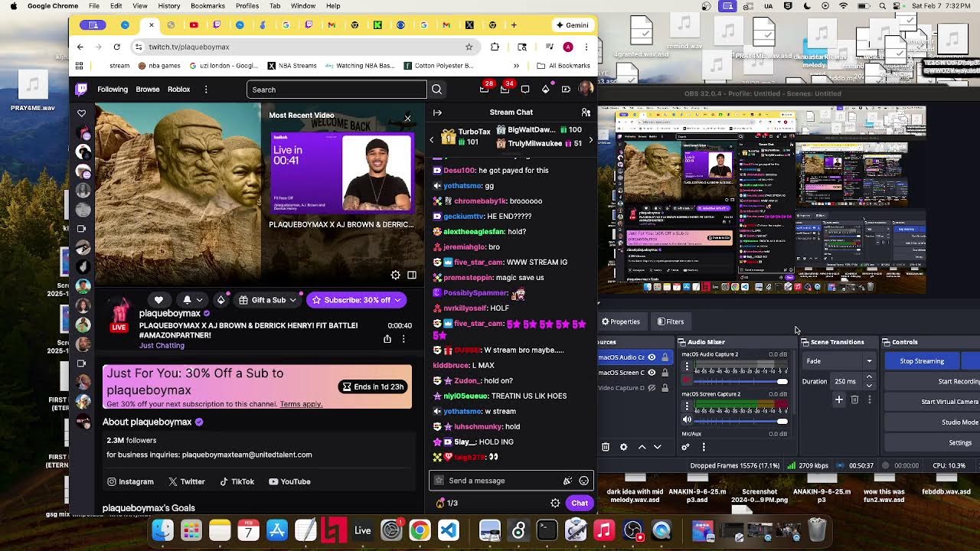Add a scene transition with plus button
Screen dimensions: 980x551
[x=839, y=399]
